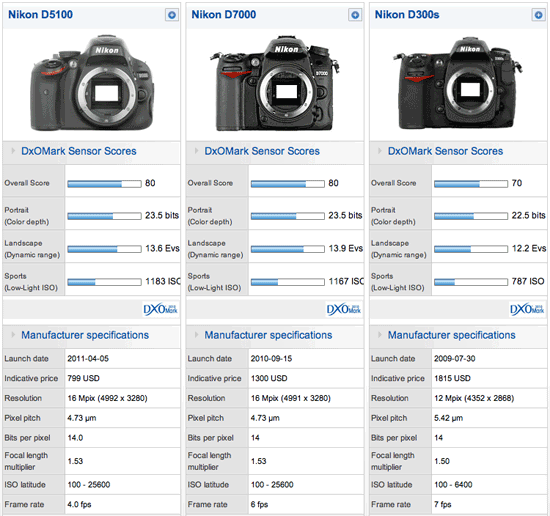550x516 pixels.
Task: Select the 6 fps frame rate value
Action: tap(259, 504)
